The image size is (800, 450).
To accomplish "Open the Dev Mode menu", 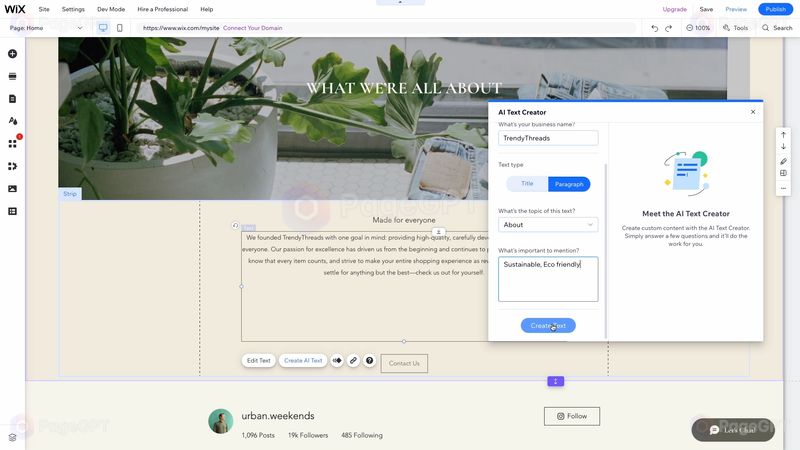I will [111, 9].
